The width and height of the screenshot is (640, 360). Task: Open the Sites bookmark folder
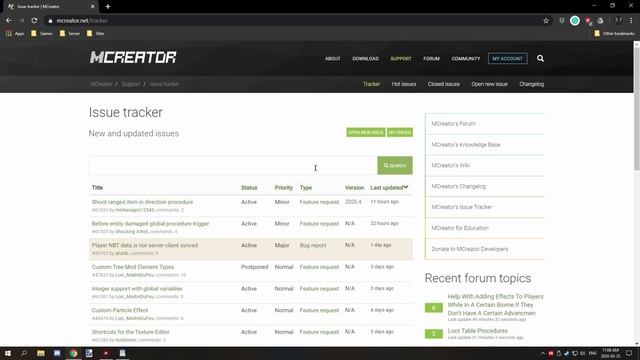click(96, 33)
